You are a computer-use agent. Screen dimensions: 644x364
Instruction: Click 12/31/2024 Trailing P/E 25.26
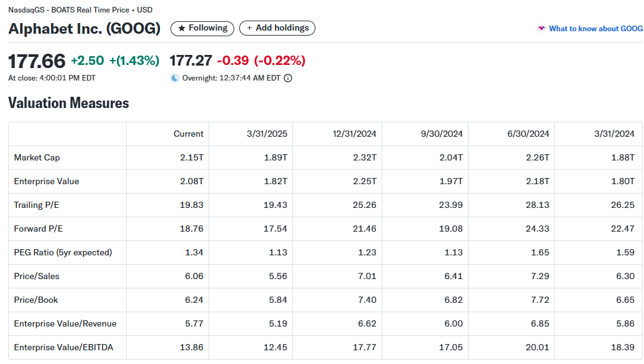[x=365, y=205]
